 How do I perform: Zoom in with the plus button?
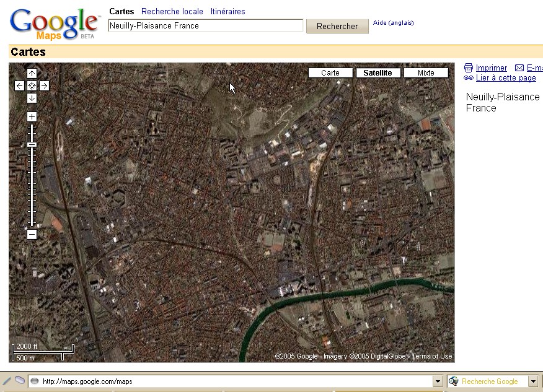pyautogui.click(x=32, y=116)
